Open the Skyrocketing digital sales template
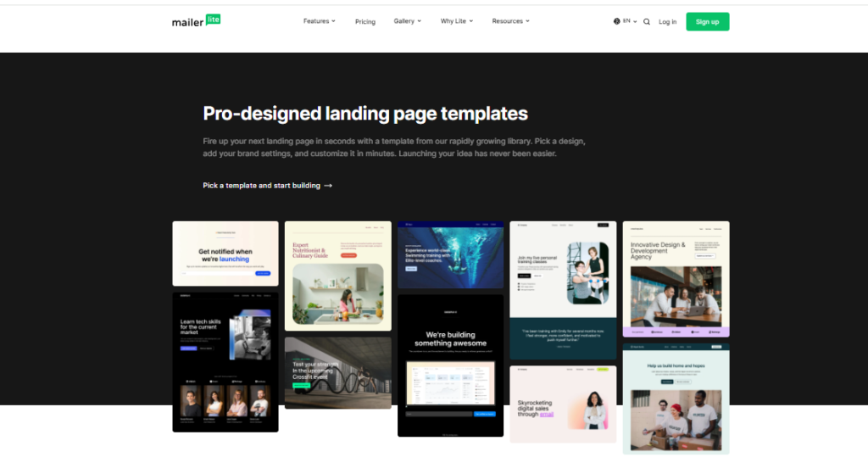Screen dimensions: 868x474 click(563, 404)
